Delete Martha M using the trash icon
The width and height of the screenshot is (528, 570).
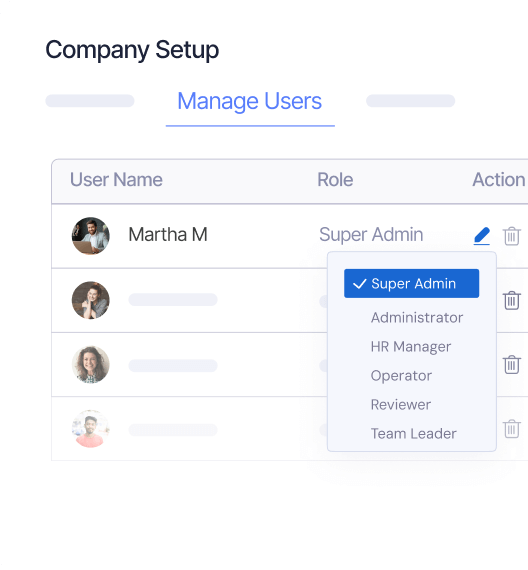pyautogui.click(x=512, y=236)
